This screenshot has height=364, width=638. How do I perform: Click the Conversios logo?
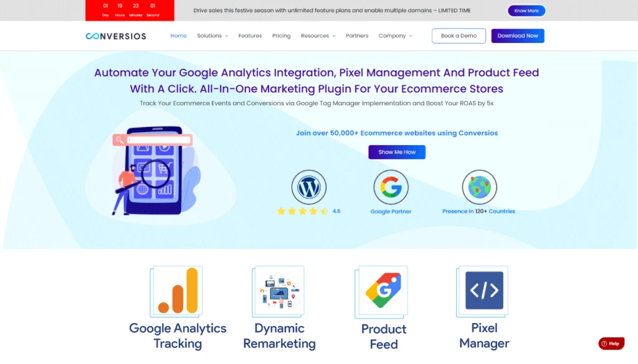coord(115,36)
